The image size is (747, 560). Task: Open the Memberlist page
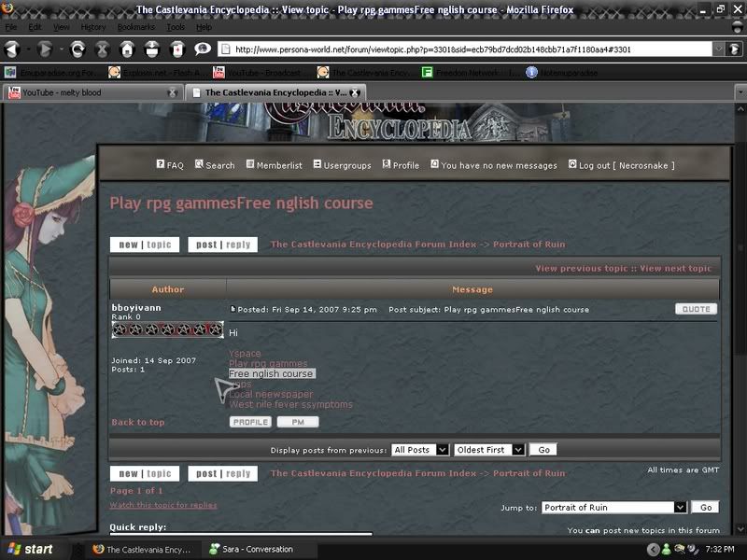click(x=274, y=165)
